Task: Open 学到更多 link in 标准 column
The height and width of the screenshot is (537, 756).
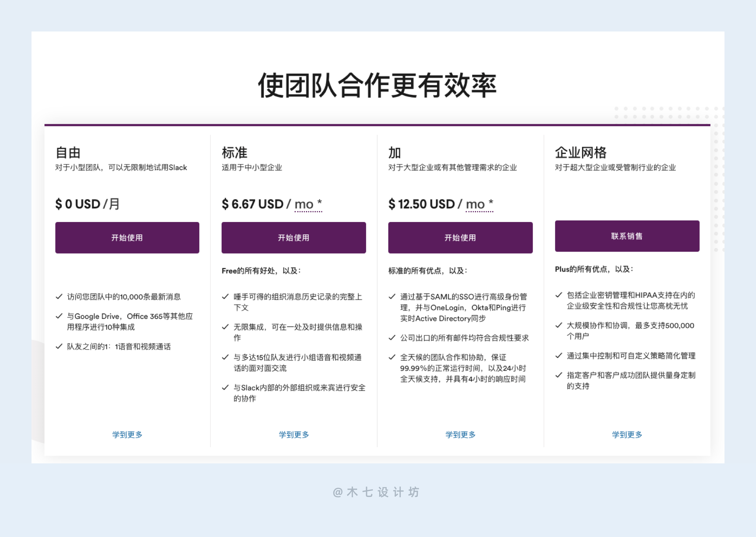Action: tap(293, 434)
